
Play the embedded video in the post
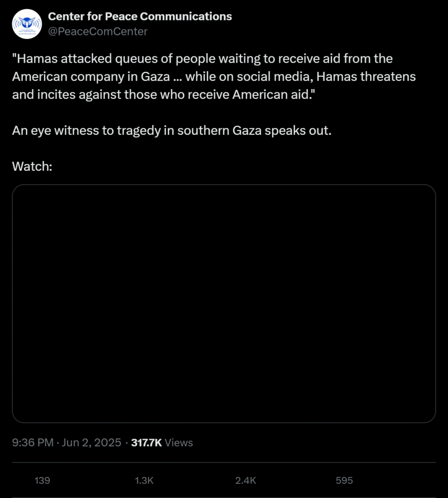(x=224, y=303)
